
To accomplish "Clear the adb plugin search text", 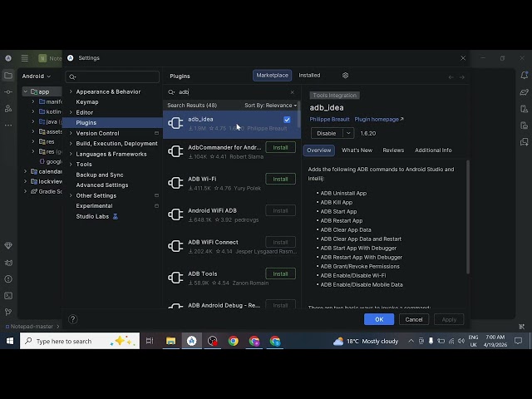I will click(x=292, y=92).
